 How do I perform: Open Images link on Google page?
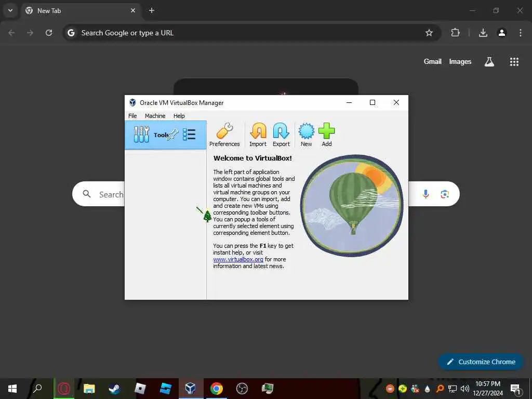point(460,61)
